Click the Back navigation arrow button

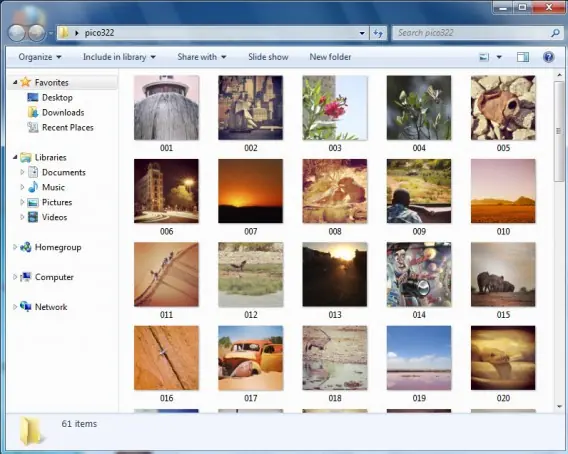click(17, 33)
